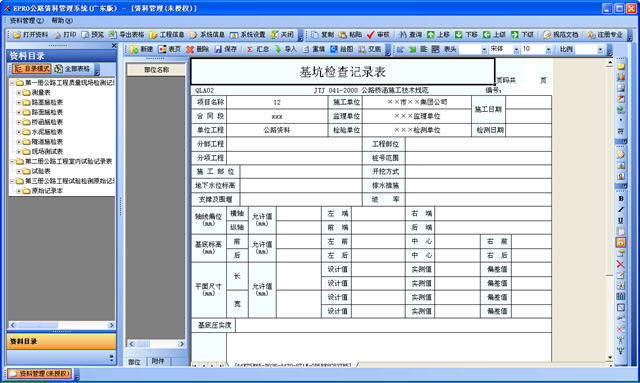Click 导出表格 export table button
The height and width of the screenshot is (383, 640).
click(x=126, y=35)
